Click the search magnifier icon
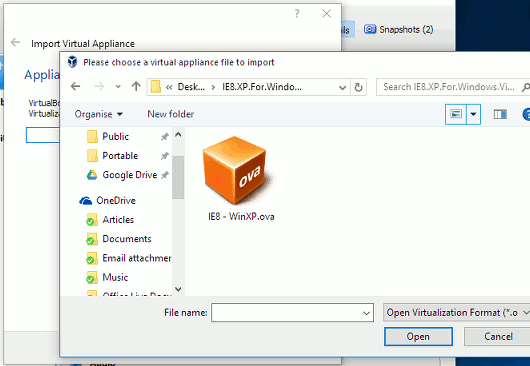Image resolution: width=530 pixels, height=366 pixels. [525, 88]
